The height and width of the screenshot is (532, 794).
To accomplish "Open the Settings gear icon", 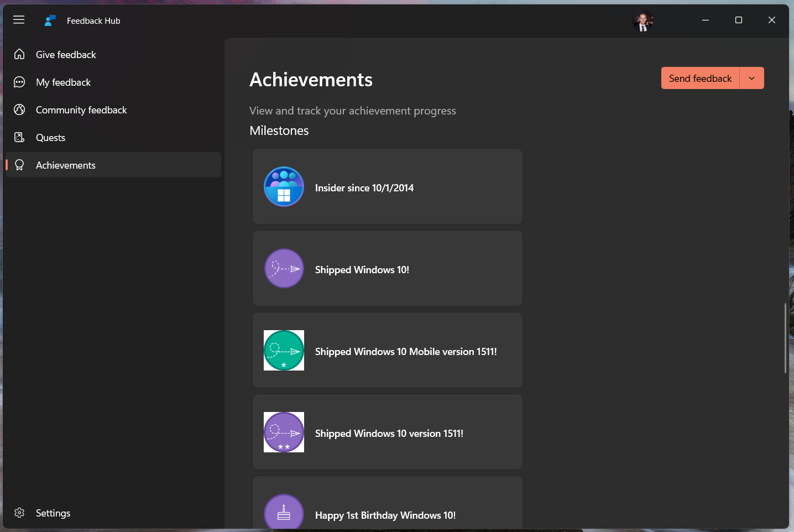I will pos(19,513).
